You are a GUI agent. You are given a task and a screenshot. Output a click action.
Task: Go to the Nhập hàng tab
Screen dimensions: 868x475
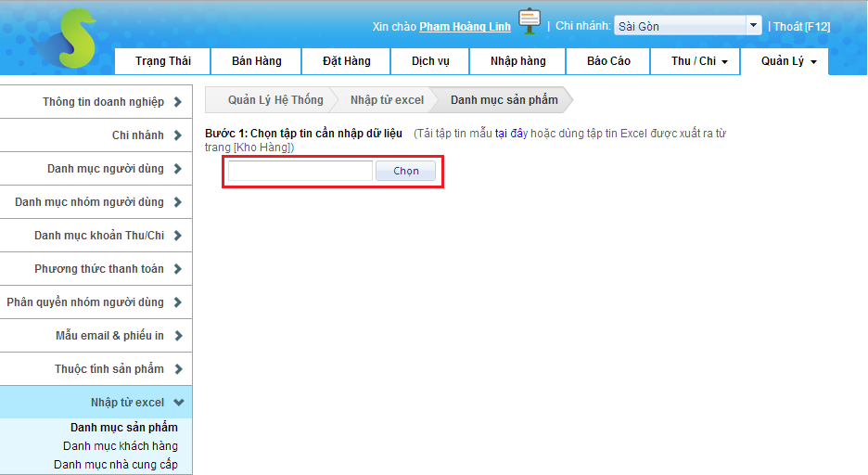pos(517,61)
